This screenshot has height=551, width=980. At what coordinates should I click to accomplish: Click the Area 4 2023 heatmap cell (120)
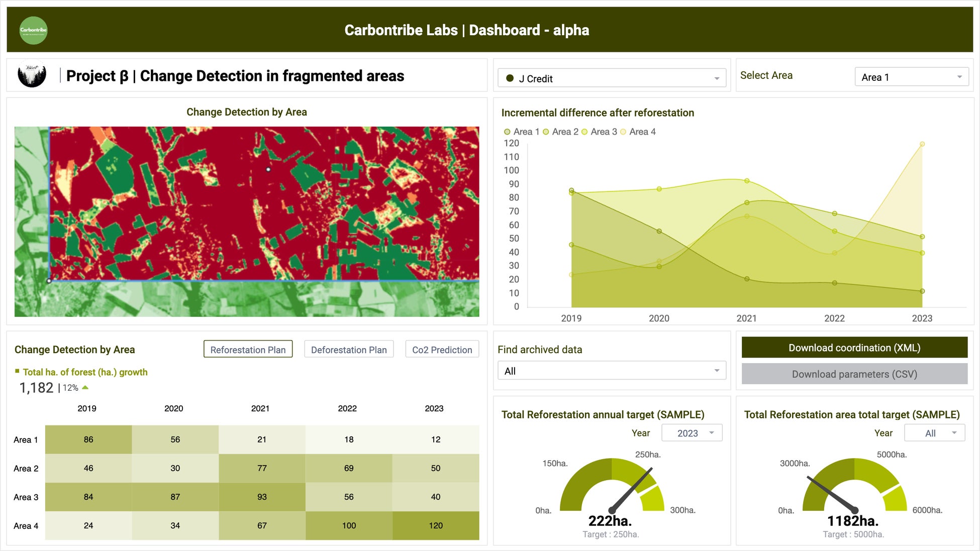point(435,525)
